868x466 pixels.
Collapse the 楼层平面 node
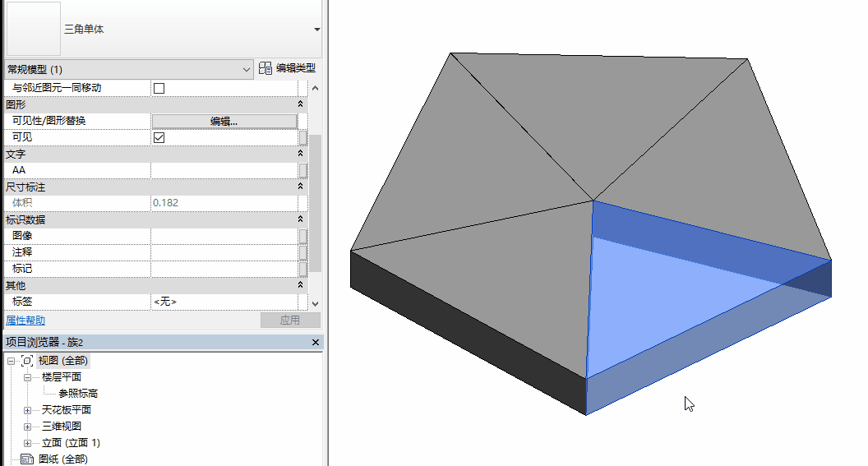(x=27, y=377)
